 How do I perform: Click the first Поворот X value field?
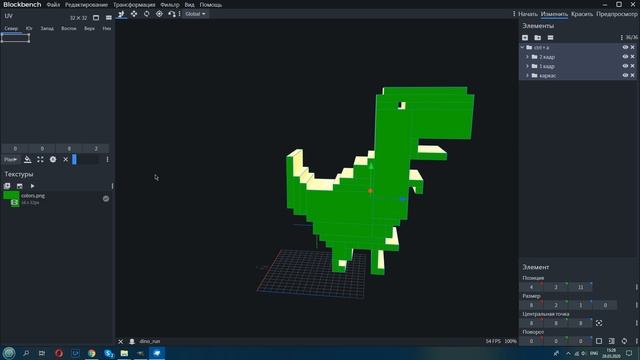coord(531,341)
